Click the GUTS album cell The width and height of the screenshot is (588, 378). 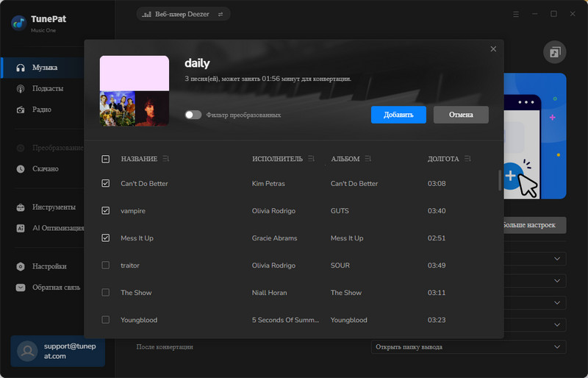[x=340, y=210]
